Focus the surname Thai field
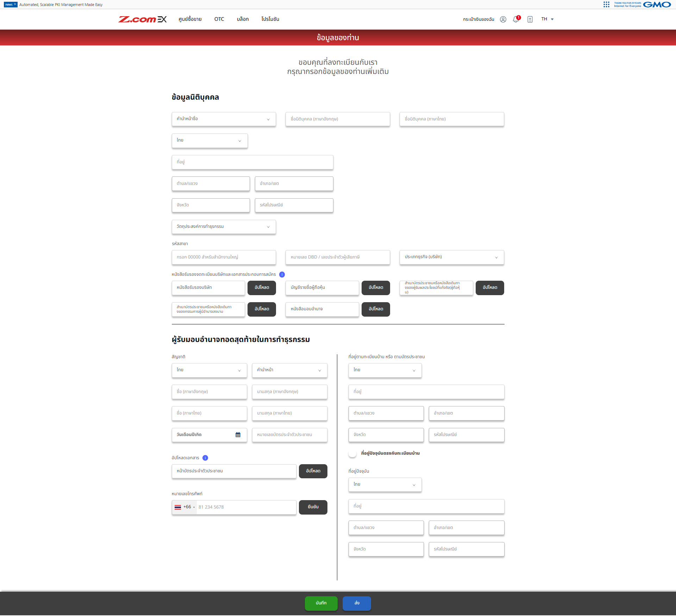Viewport: 676px width, 616px height. pyautogui.click(x=290, y=413)
